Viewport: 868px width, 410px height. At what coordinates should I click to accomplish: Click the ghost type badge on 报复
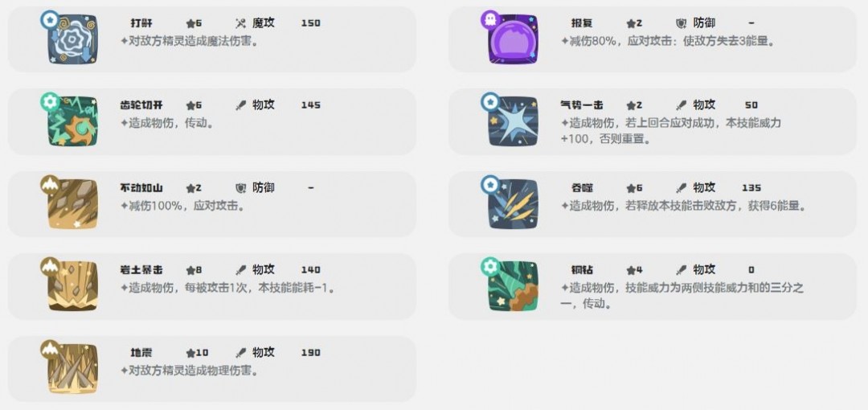[490, 20]
